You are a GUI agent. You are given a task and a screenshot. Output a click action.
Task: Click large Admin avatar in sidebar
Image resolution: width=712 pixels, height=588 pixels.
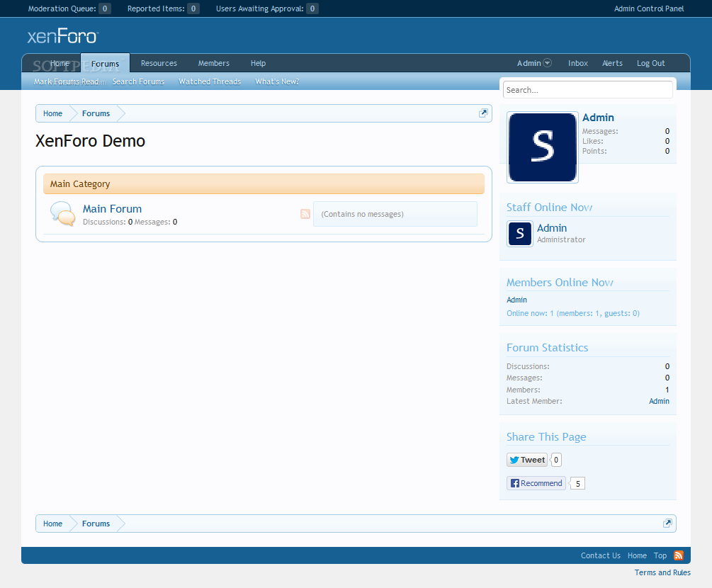(x=543, y=147)
